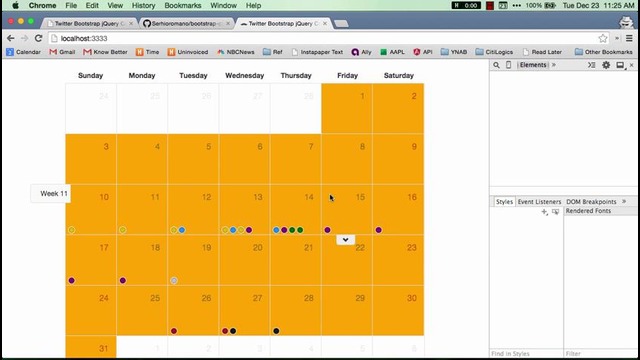This screenshot has width=640, height=360.
Task: Open the File menu
Action: coord(71,5)
